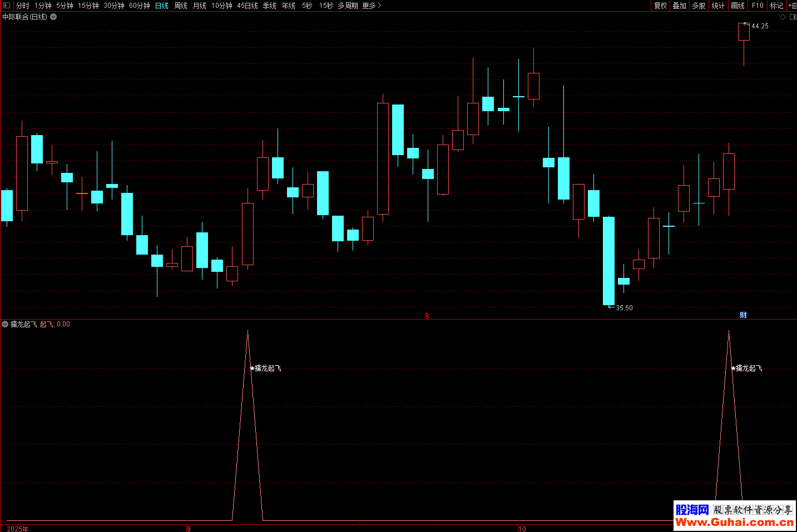The height and width of the screenshot is (532, 797).
Task: Toggle 复权 price adjustment
Action: (x=660, y=6)
